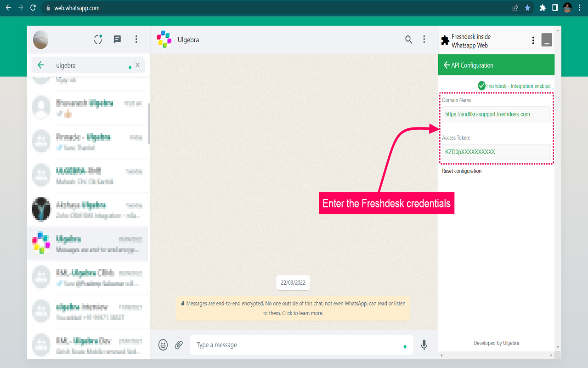Bookmark this page with the star icon

tap(527, 8)
